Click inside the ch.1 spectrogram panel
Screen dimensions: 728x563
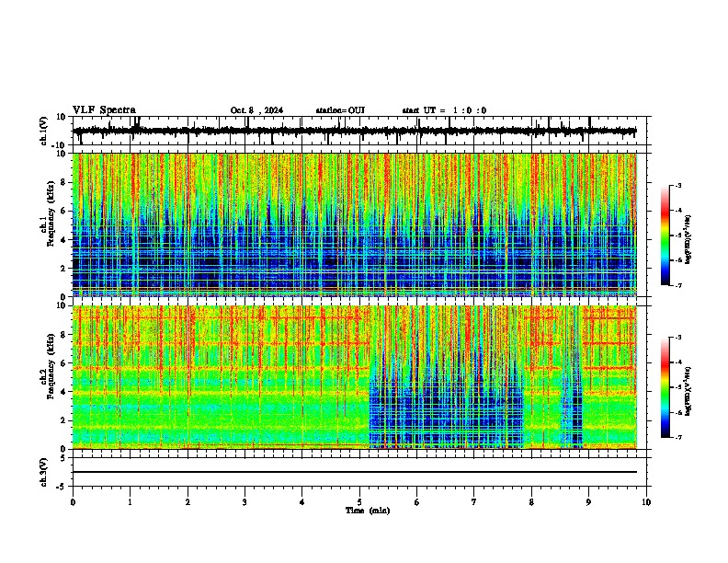click(x=354, y=224)
